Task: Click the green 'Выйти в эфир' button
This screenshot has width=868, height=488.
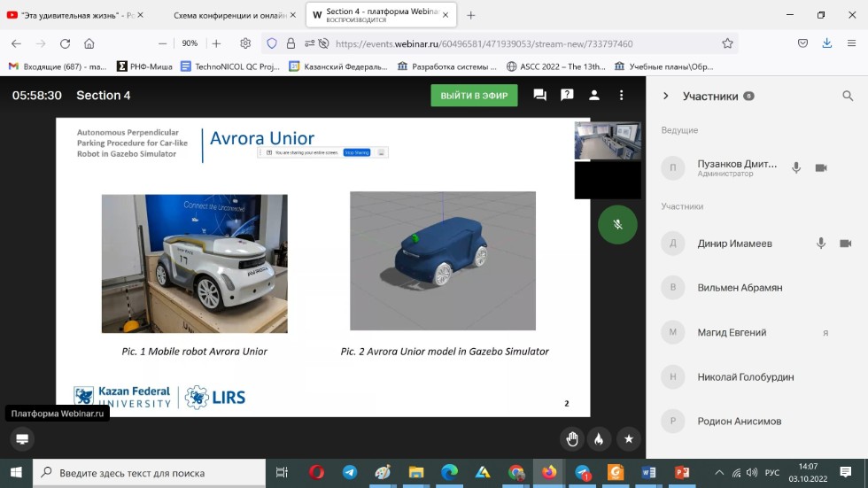Action: coord(474,96)
